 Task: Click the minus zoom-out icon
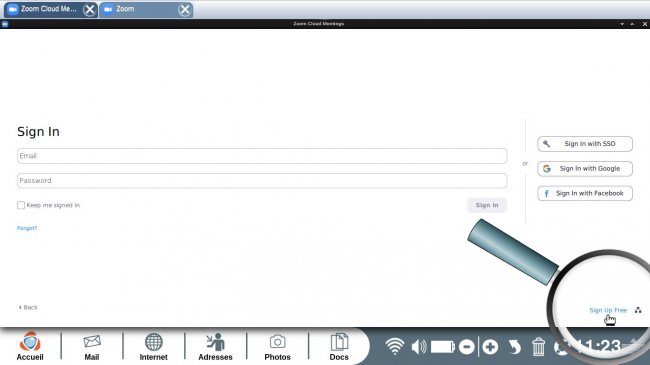467,347
